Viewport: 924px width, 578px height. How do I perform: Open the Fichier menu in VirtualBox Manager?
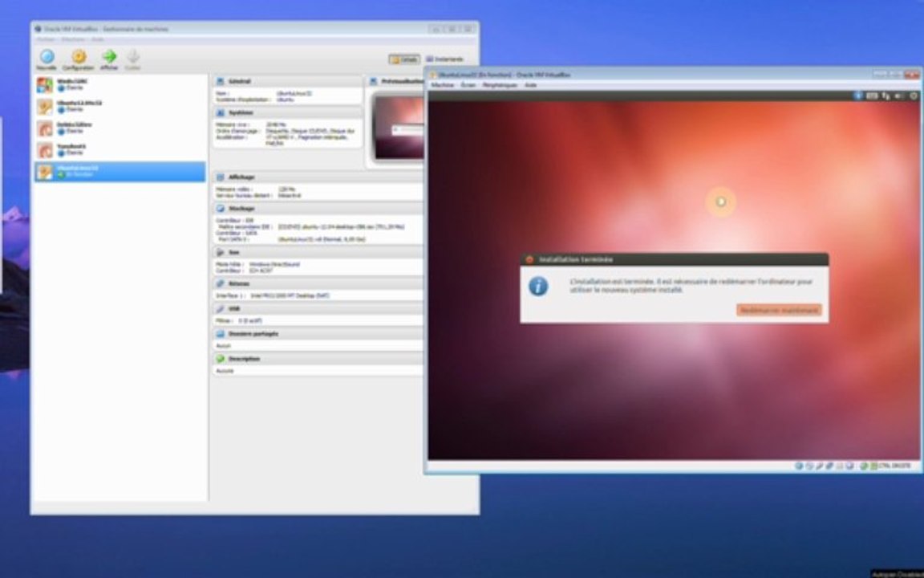coord(46,39)
